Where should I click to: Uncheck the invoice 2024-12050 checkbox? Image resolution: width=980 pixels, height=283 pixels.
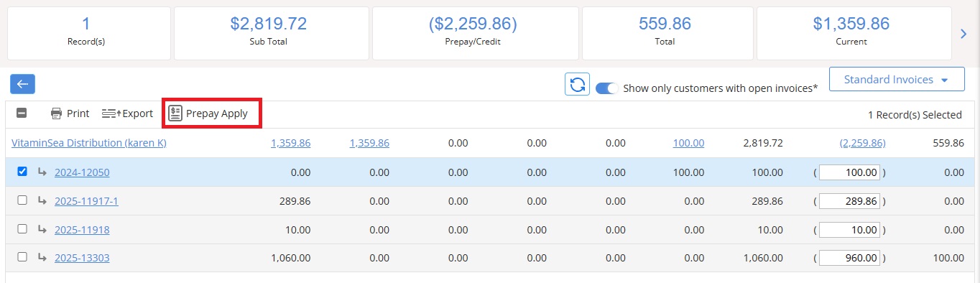point(22,172)
